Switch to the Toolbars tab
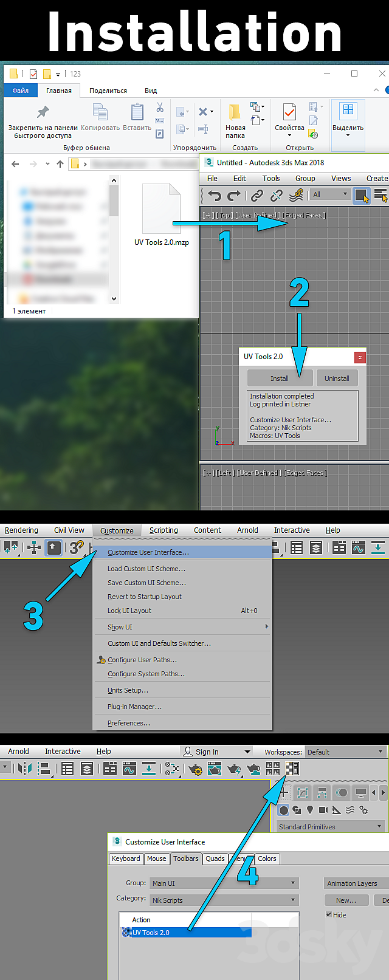The image size is (389, 980). pyautogui.click(x=186, y=858)
